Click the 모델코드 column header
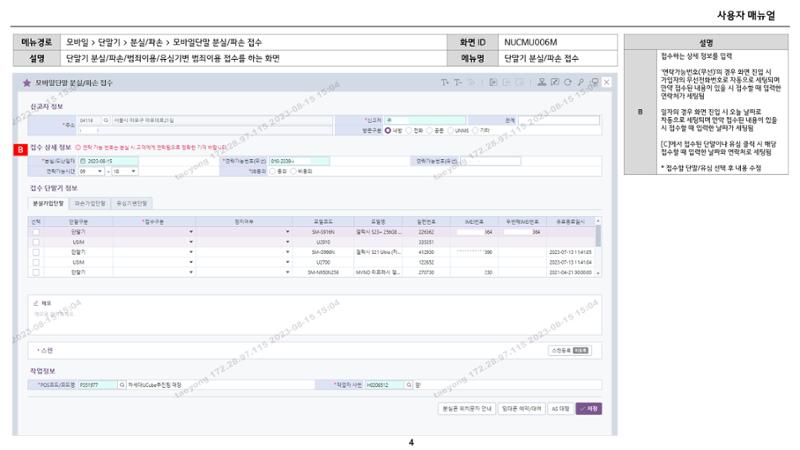The height and width of the screenshot is (450, 800). click(323, 222)
